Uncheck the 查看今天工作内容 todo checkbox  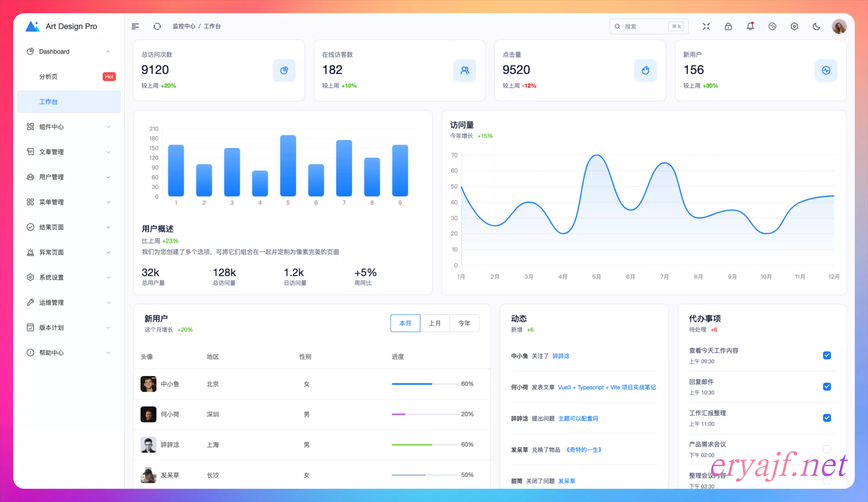coord(827,355)
